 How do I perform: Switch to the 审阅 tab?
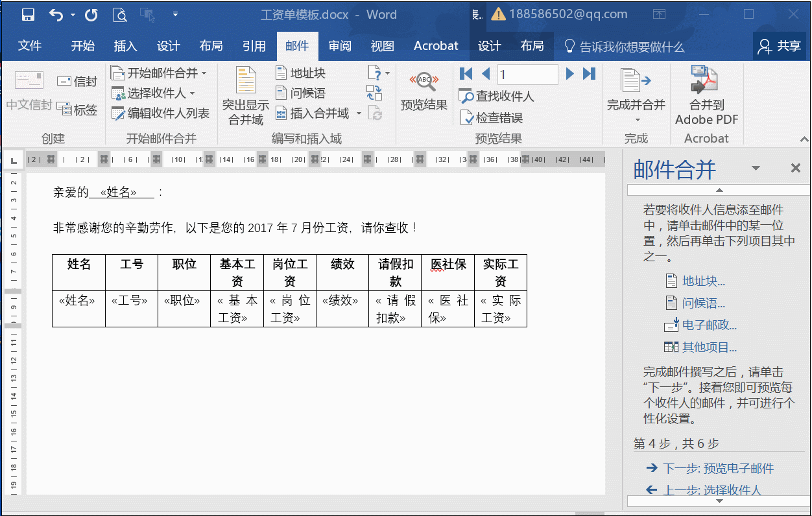click(340, 46)
